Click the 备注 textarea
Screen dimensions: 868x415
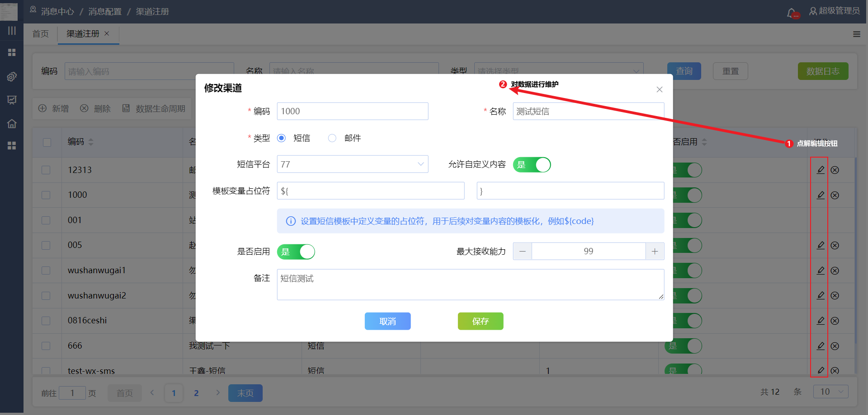pos(471,284)
